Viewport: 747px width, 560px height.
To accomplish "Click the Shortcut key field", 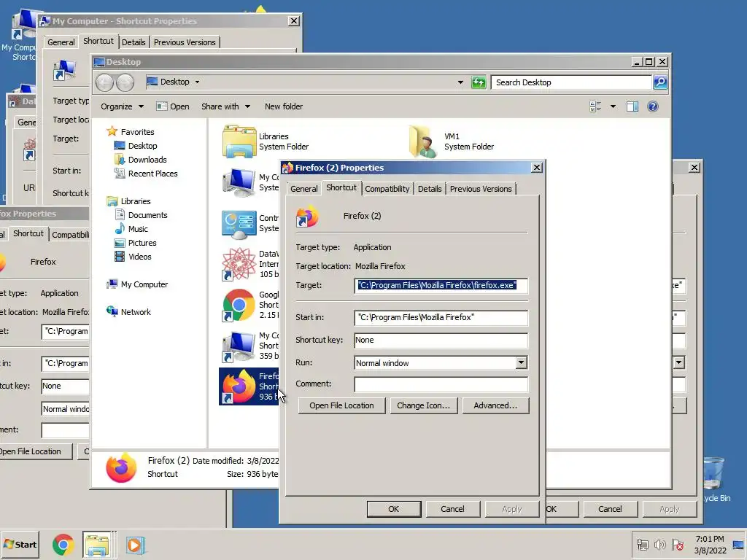I will click(x=441, y=340).
